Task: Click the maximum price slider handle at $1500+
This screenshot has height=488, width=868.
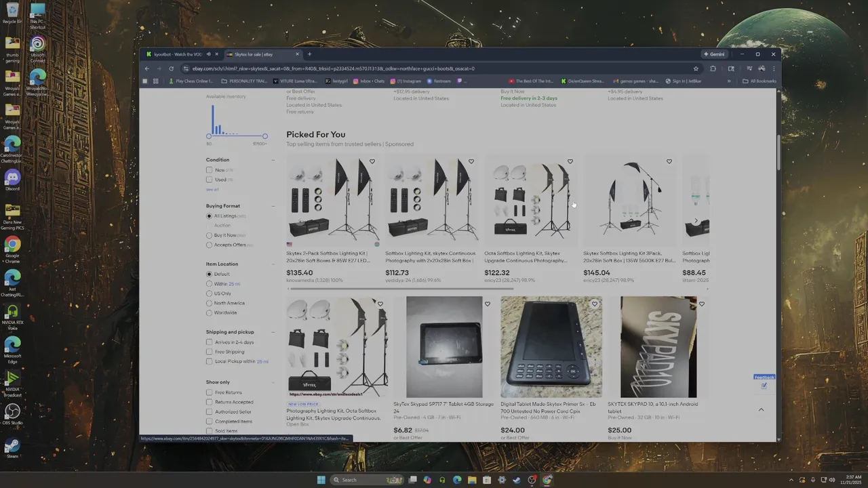Action: (264, 136)
